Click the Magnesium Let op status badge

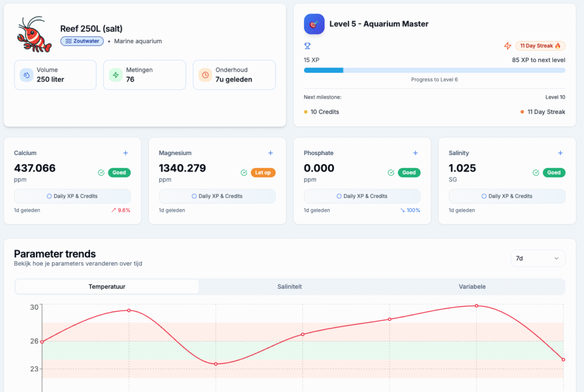tap(263, 173)
